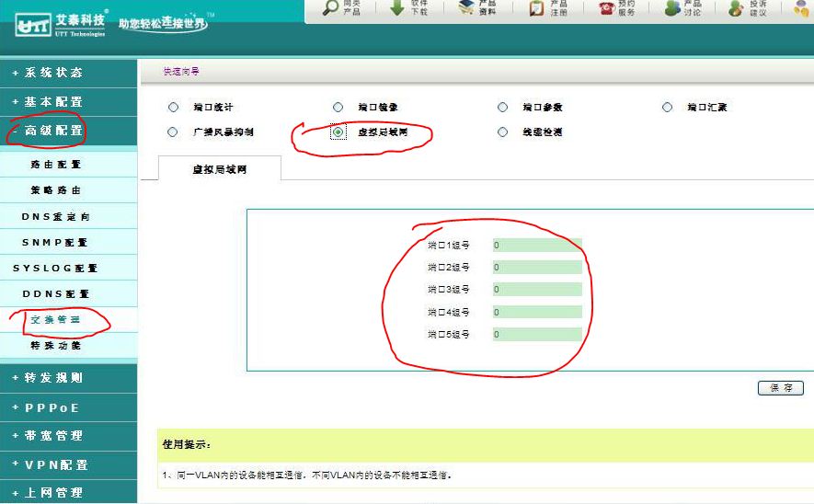Click the user-with-pencil icon (投诉建议)
This screenshot has width=814, height=504.
(x=736, y=7)
